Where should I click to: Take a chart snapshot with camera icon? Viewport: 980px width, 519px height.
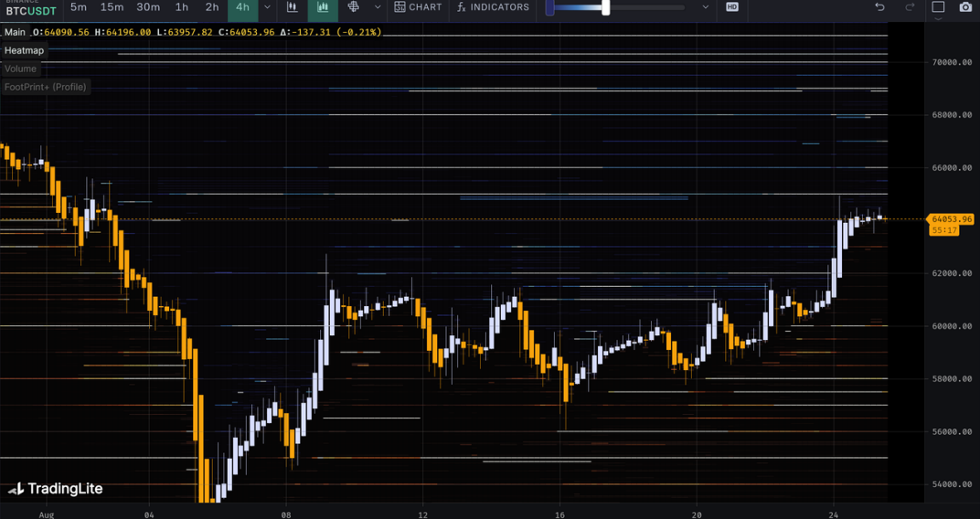966,7
